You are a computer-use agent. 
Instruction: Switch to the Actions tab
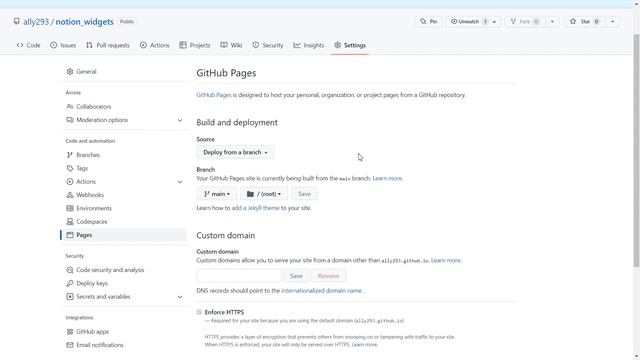point(155,45)
